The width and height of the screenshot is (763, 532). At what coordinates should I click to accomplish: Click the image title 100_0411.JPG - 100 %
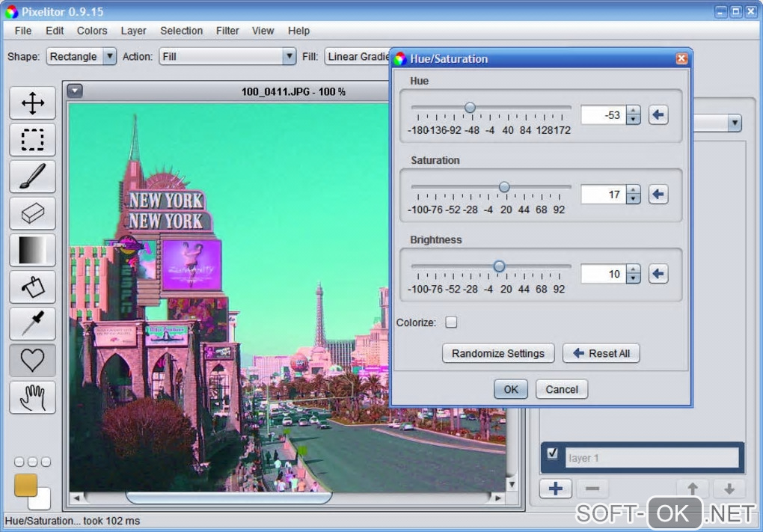293,91
